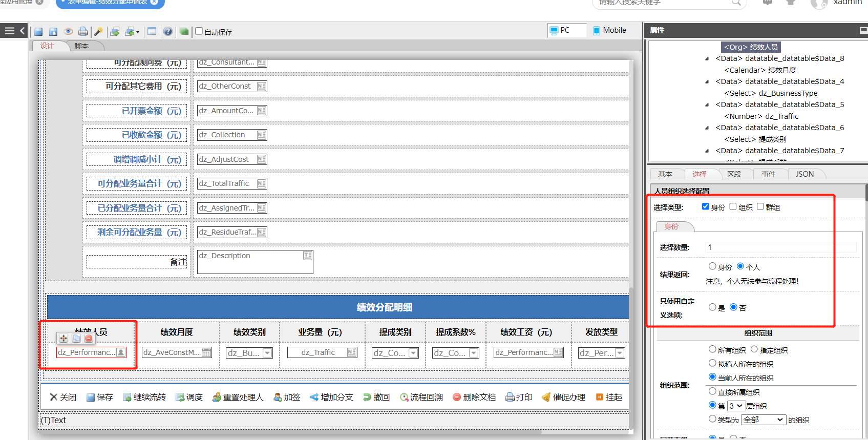Collapse datatable_datatable$Data_5 tree node
This screenshot has width=868, height=440.
point(707,105)
